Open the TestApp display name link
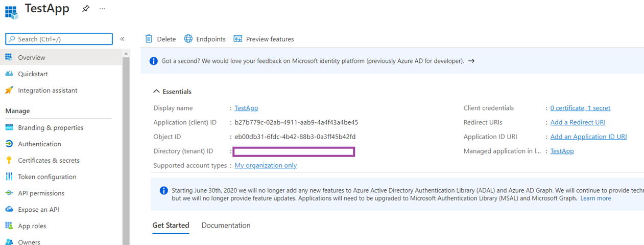 tap(246, 108)
